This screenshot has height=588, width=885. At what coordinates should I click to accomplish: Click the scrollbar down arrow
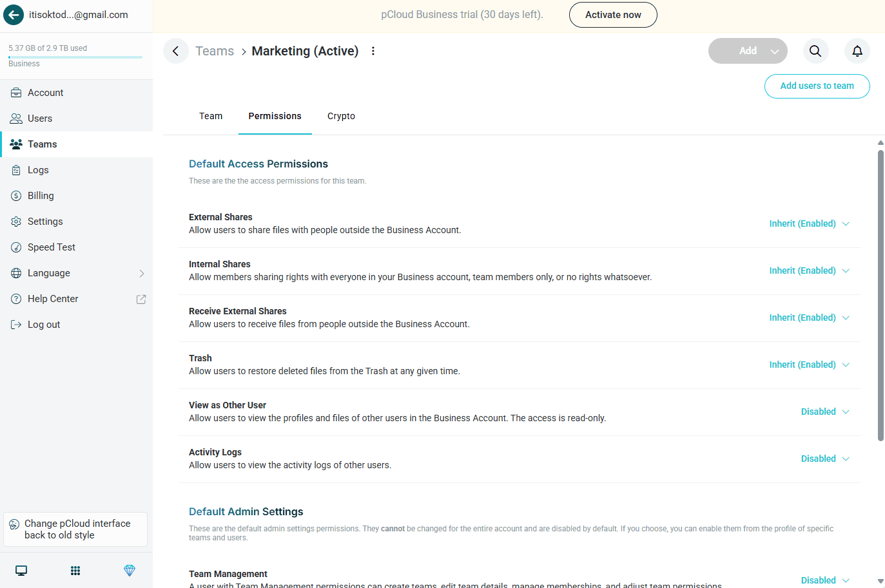coord(880,581)
